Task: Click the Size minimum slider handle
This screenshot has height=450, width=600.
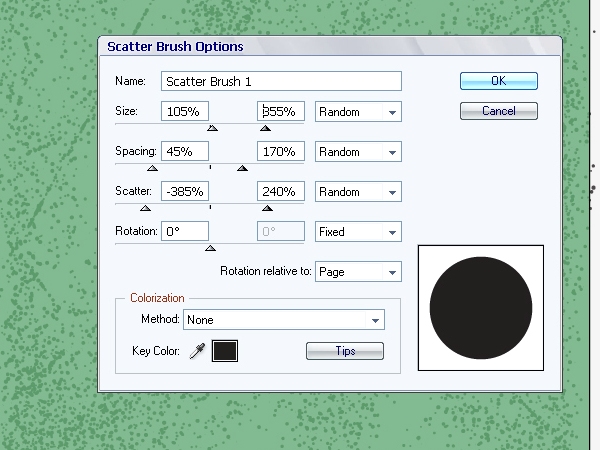Action: pyautogui.click(x=212, y=128)
